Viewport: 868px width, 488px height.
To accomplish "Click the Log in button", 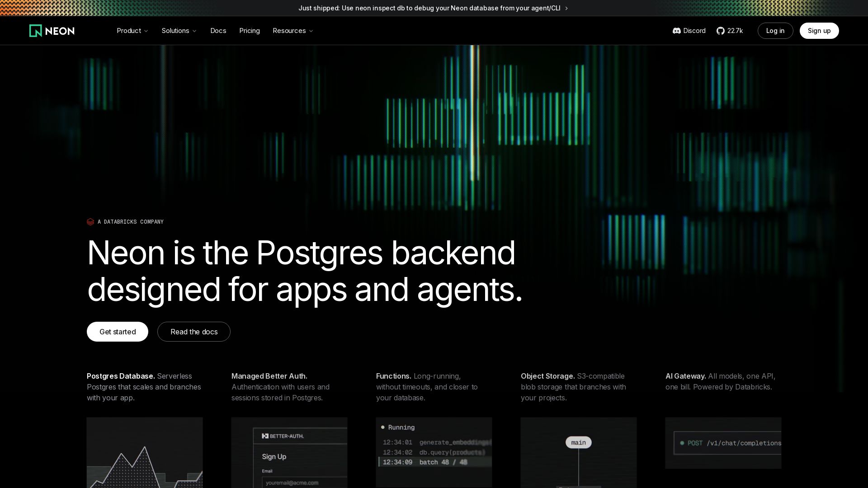I will (775, 31).
